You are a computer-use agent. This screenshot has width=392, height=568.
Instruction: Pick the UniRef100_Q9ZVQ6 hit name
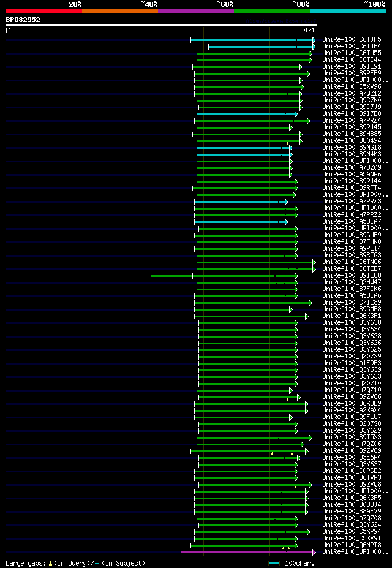(x=352, y=398)
